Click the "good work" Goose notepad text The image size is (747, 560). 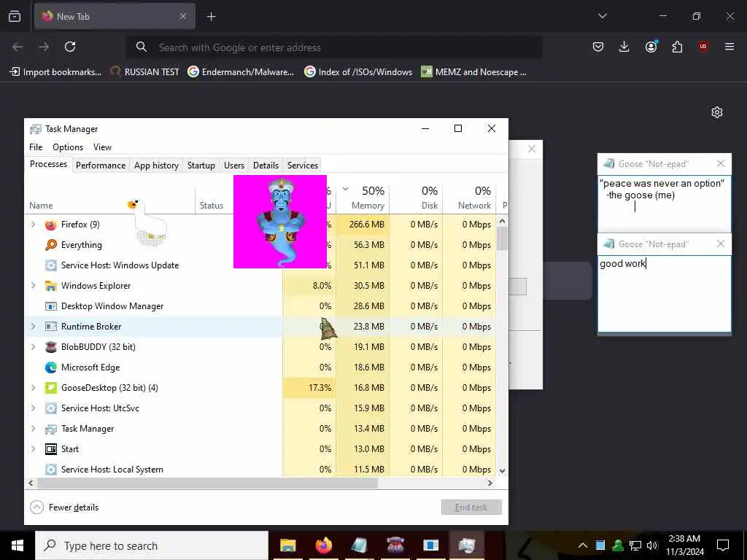(623, 264)
